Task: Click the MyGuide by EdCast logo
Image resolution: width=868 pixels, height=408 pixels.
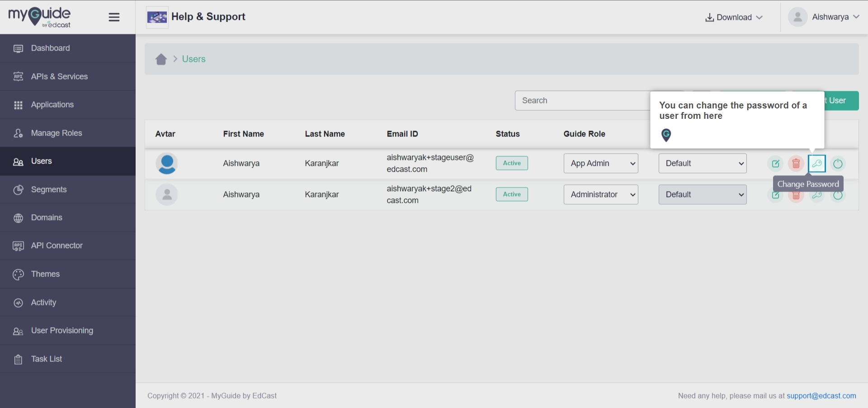Action: point(39,17)
